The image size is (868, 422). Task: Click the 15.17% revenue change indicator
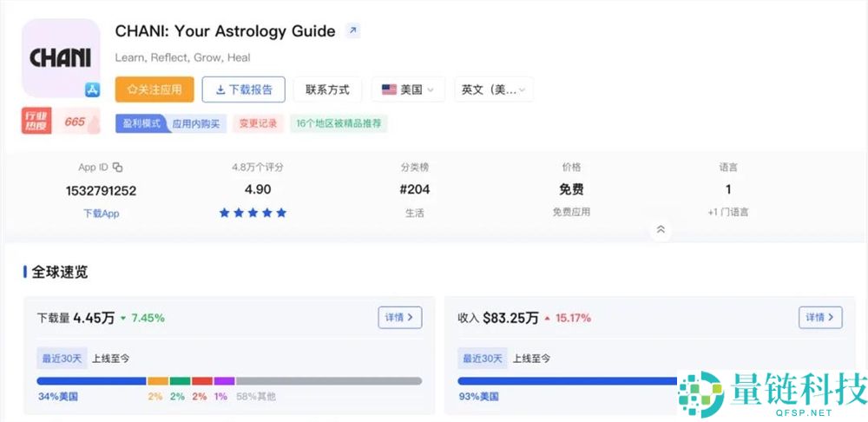pos(568,318)
